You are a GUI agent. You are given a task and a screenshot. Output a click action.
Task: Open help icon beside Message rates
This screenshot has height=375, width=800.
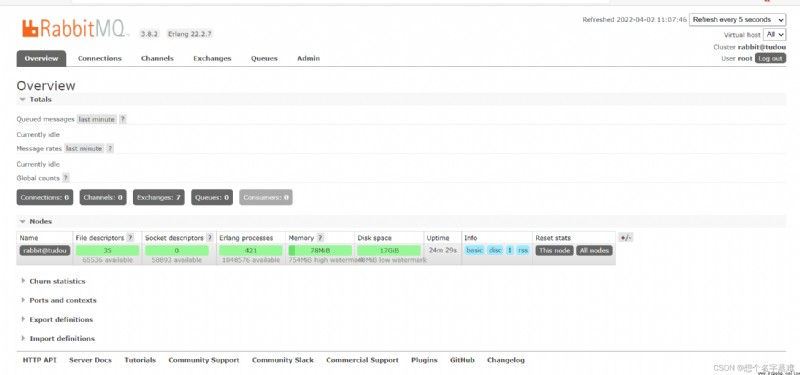click(x=110, y=148)
